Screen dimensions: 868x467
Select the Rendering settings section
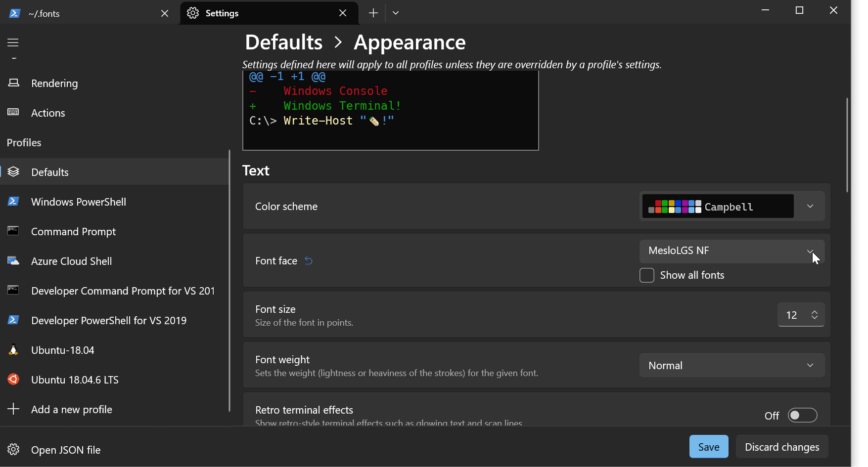[54, 83]
